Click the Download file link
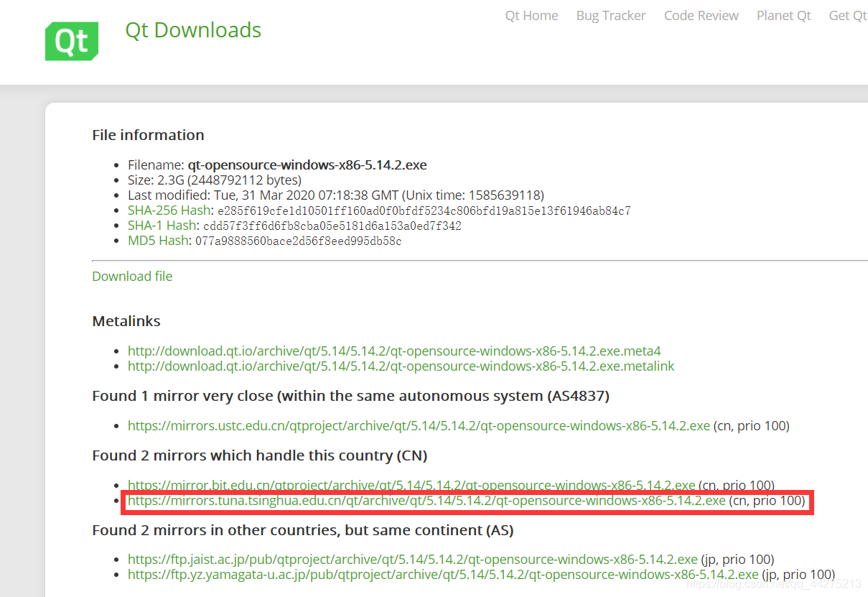The image size is (868, 597). click(132, 277)
